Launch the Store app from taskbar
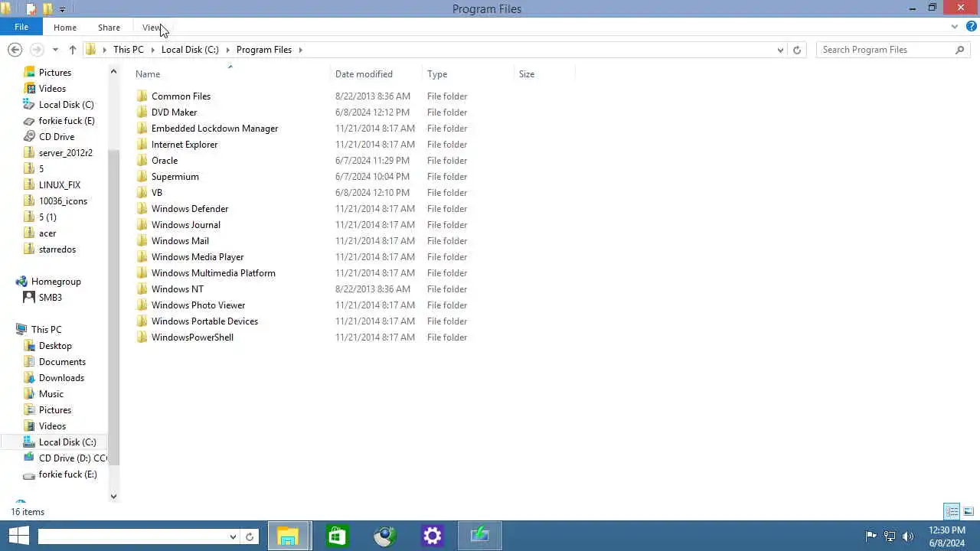980x551 pixels. (337, 536)
